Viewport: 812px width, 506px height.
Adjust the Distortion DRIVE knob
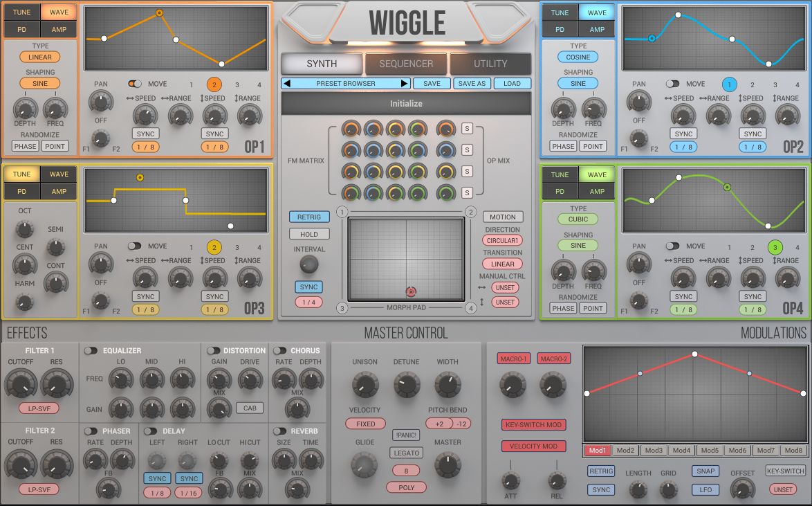click(250, 379)
